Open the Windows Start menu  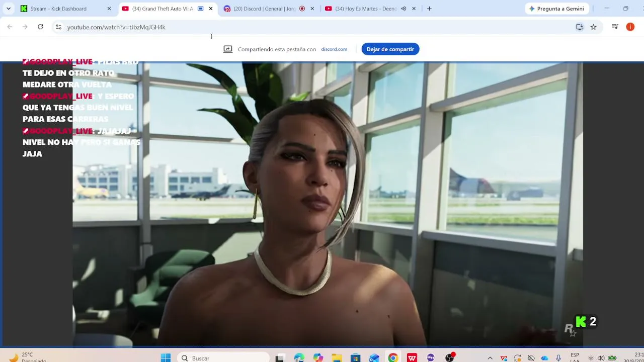(x=166, y=358)
